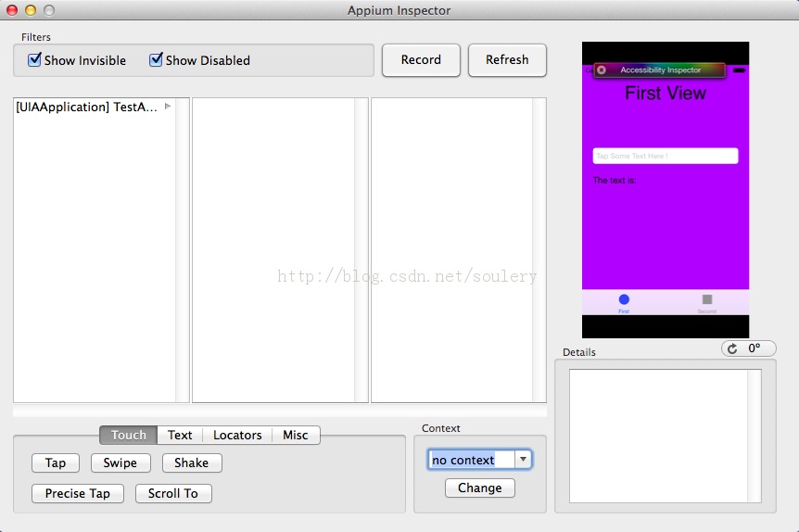Viewport: 799px width, 532px height.
Task: Close the Accessibility Inspector overlay with X icon
Action: pos(602,70)
